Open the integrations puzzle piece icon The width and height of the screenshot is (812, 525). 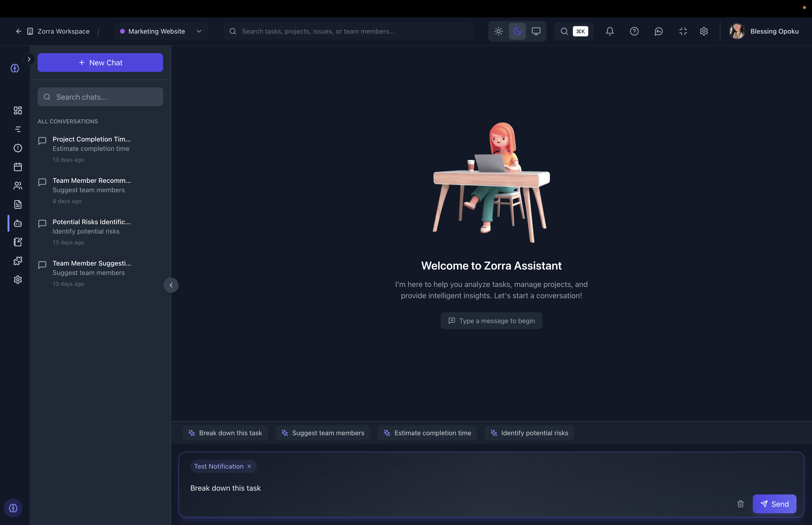pos(18,261)
